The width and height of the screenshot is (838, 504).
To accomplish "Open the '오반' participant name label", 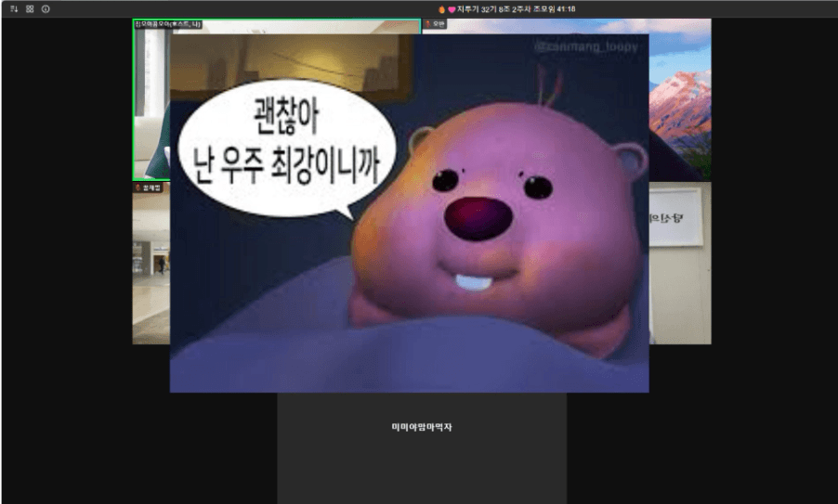I will tap(436, 24).
